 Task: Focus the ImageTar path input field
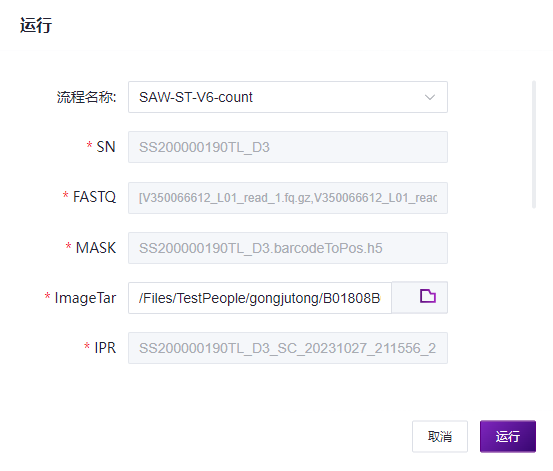pyautogui.click(x=260, y=298)
